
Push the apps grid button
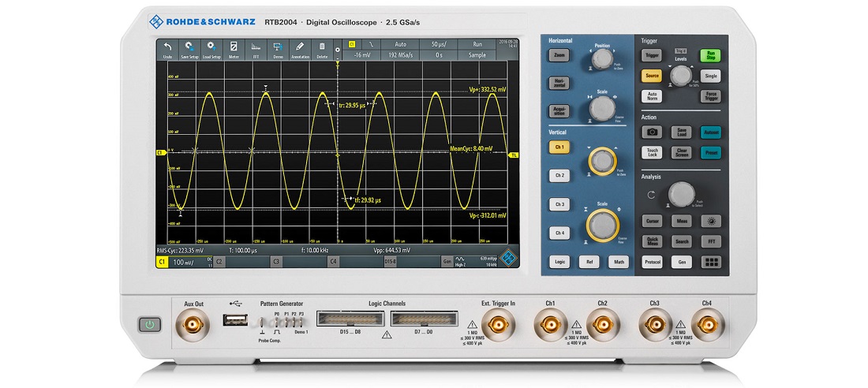[x=711, y=262]
